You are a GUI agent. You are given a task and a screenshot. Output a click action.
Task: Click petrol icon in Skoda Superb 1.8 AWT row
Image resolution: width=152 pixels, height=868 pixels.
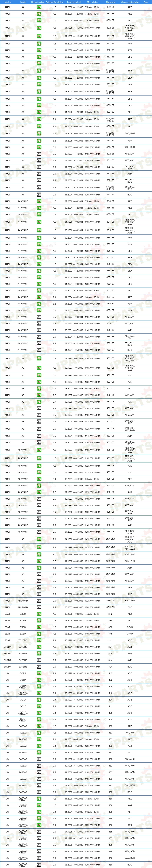pos(39,647)
